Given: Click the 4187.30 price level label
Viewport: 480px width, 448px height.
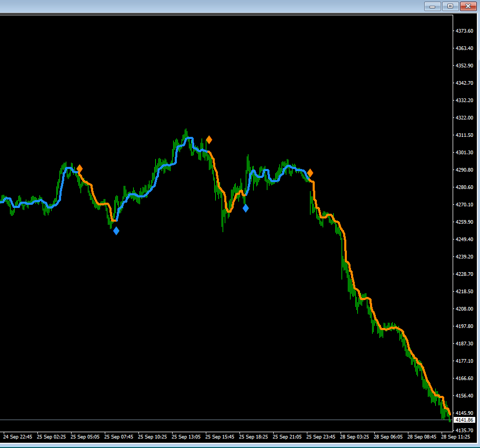Looking at the screenshot, I should click(x=464, y=344).
